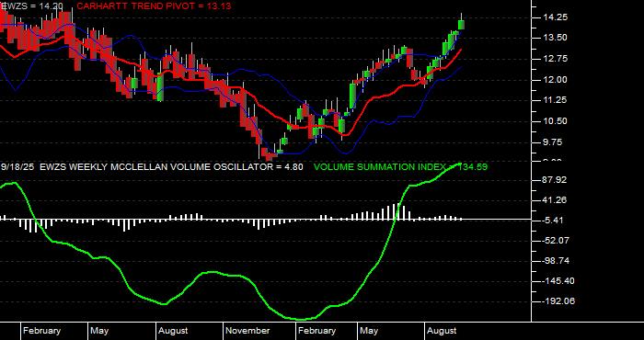Click the -192.06 oscillator axis value
The width and height of the screenshot is (644, 340).
558,301
